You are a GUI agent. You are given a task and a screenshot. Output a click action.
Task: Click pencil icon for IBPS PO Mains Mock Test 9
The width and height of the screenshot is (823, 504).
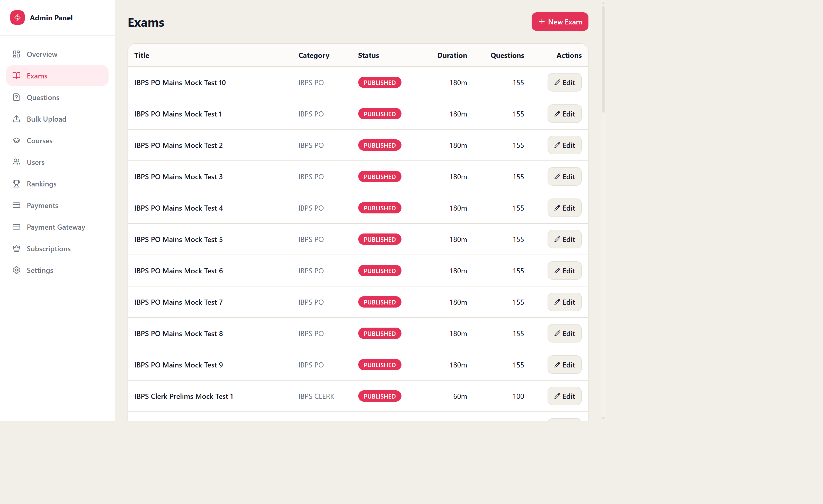pos(557,365)
